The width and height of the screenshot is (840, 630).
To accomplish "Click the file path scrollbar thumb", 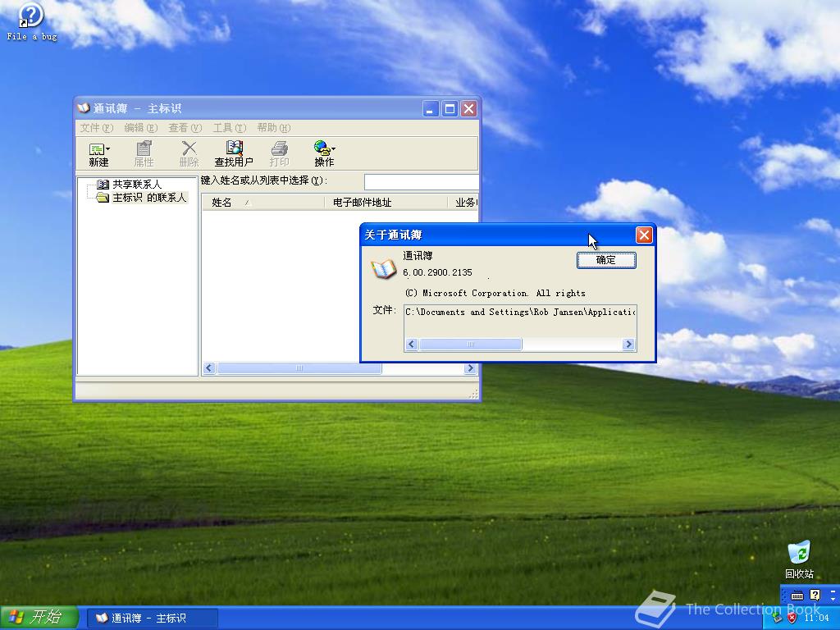I will point(470,344).
